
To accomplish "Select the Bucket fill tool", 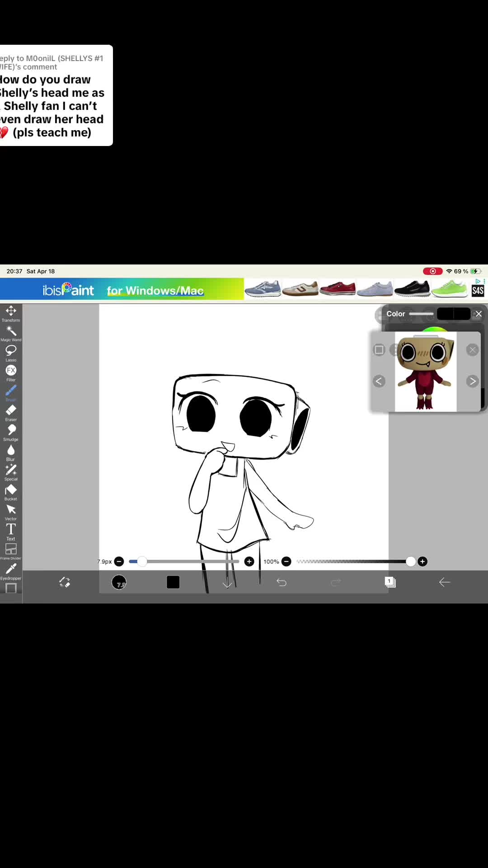I will pyautogui.click(x=11, y=492).
